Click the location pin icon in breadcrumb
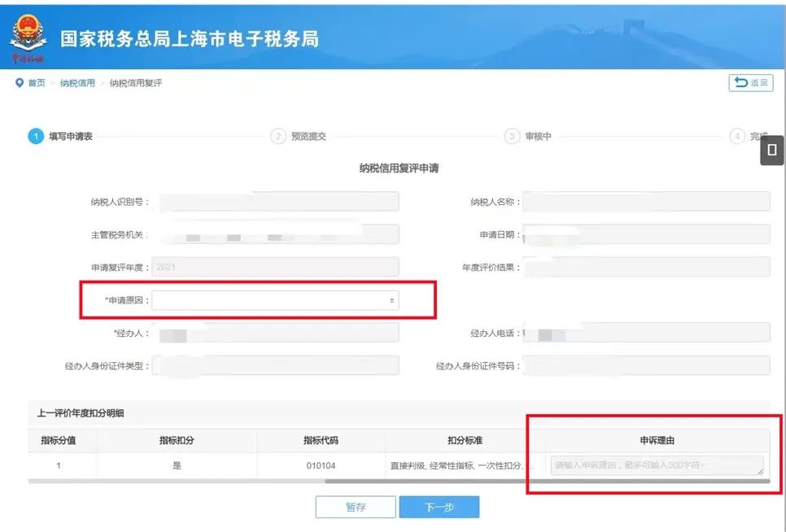786x532 pixels. click(x=19, y=83)
